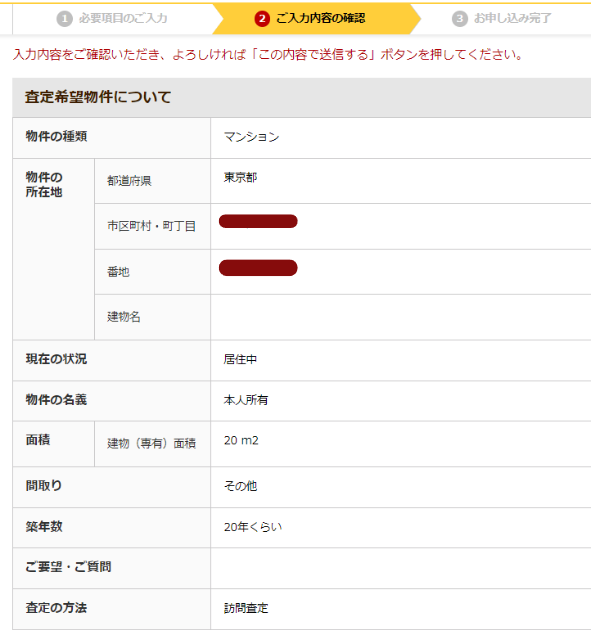
Task: Click the red confirmation instruction text
Action: coord(268,54)
